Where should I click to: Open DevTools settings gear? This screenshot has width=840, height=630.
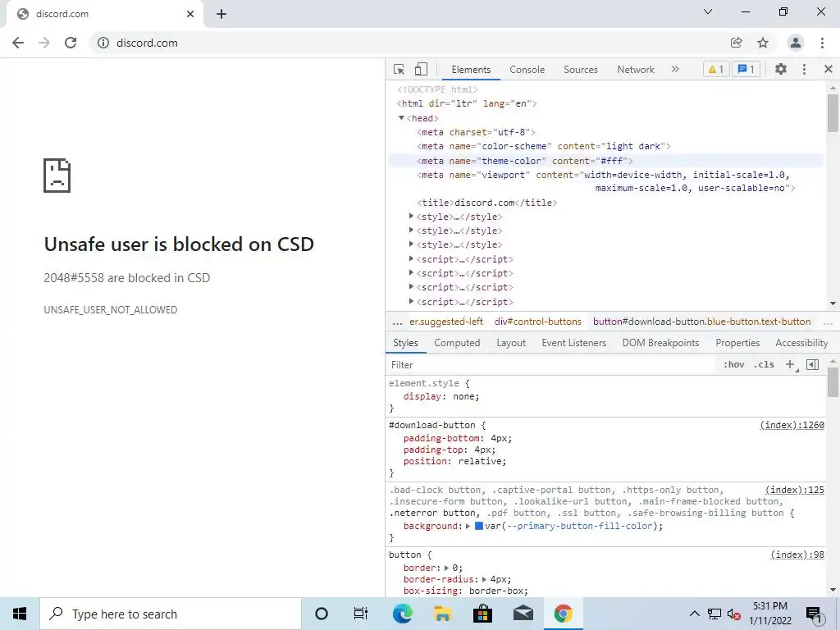[x=781, y=69]
